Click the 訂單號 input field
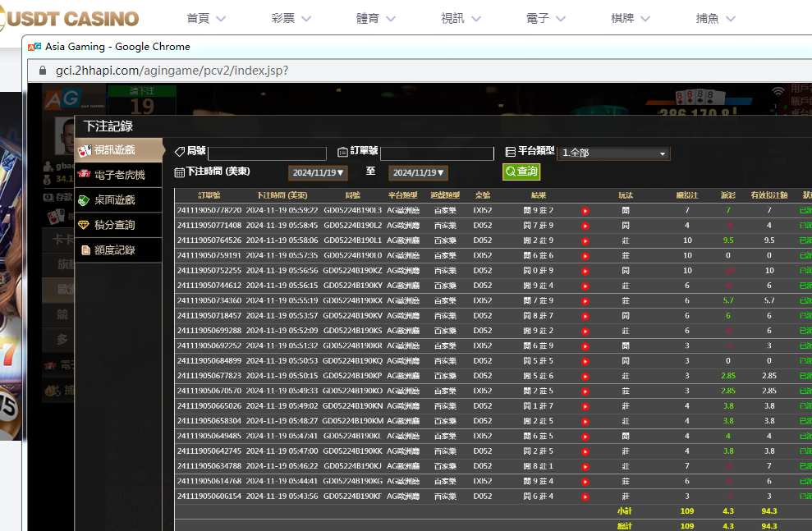The width and height of the screenshot is (812, 531). pos(437,153)
